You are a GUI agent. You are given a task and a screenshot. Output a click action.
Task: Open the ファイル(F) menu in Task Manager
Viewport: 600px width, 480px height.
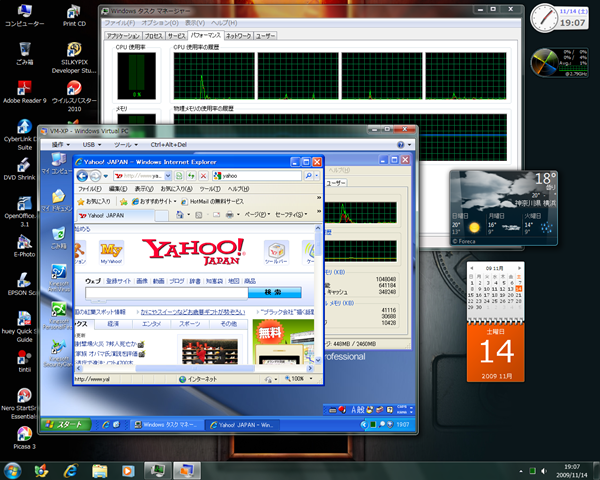pos(120,22)
